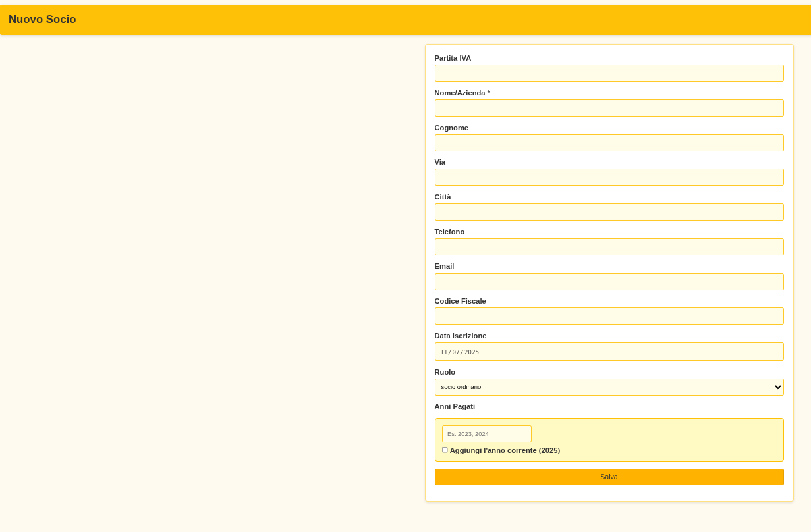This screenshot has width=811, height=532.
Task: Click the Salva button
Action: click(609, 477)
